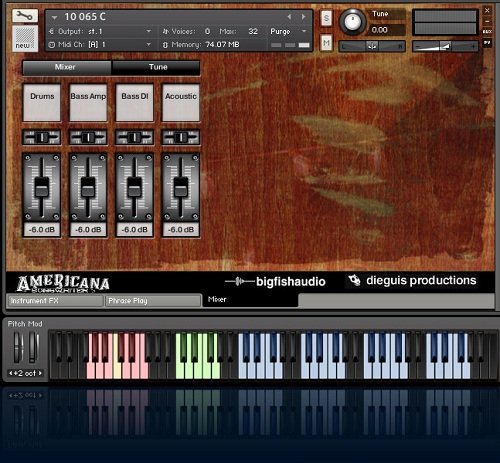The height and width of the screenshot is (463, 500).
Task: Play the yellow highlighted keyboard key
Action: point(117,370)
